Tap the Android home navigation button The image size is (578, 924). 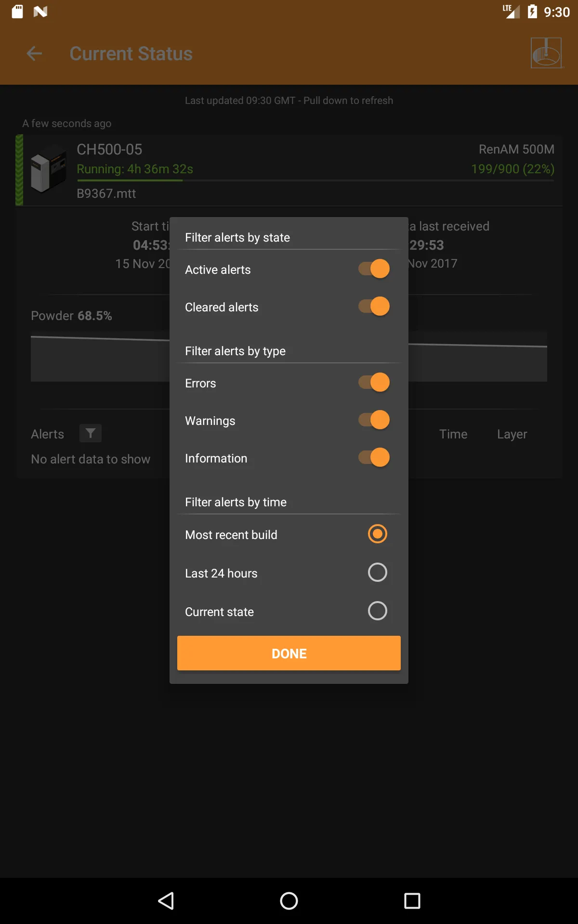click(289, 900)
